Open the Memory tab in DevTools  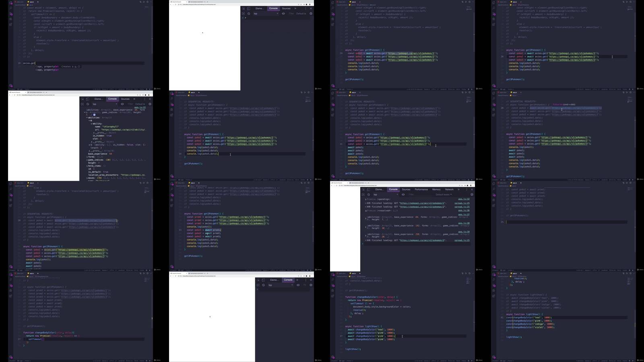coord(436,189)
